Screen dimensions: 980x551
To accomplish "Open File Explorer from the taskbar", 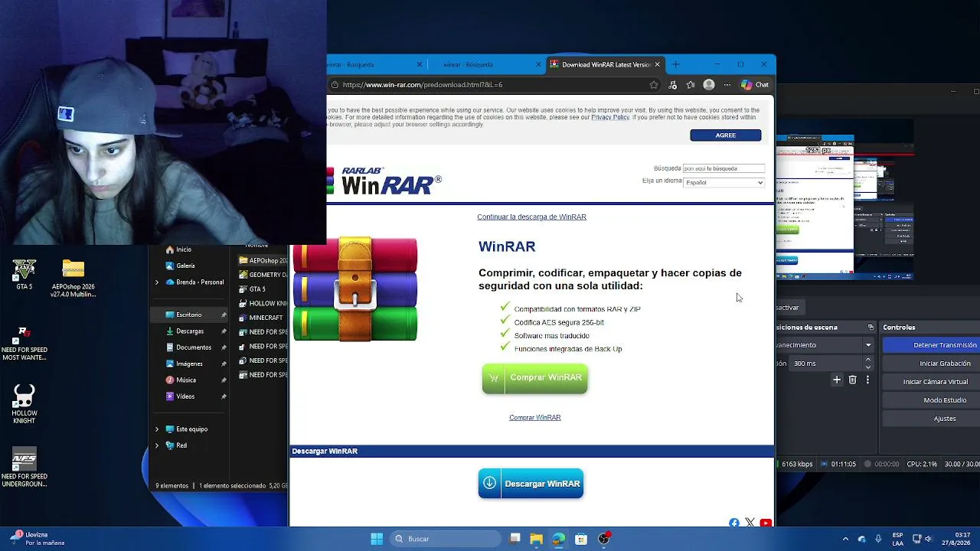I will coord(536,539).
